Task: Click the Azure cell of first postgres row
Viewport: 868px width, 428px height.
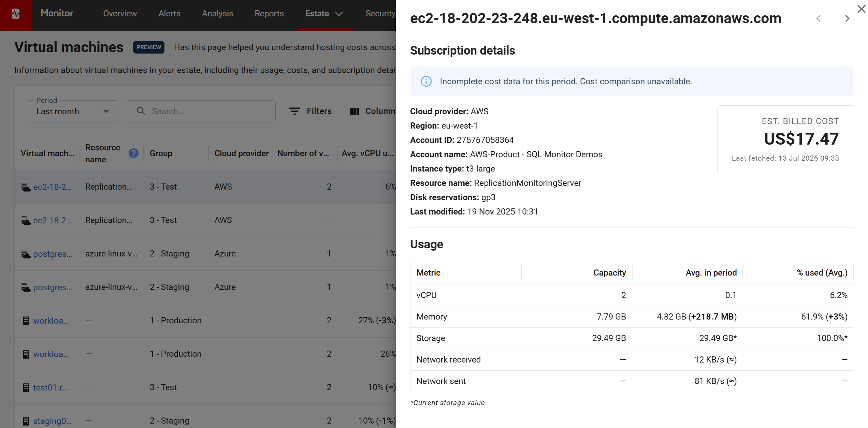Action: click(x=225, y=254)
